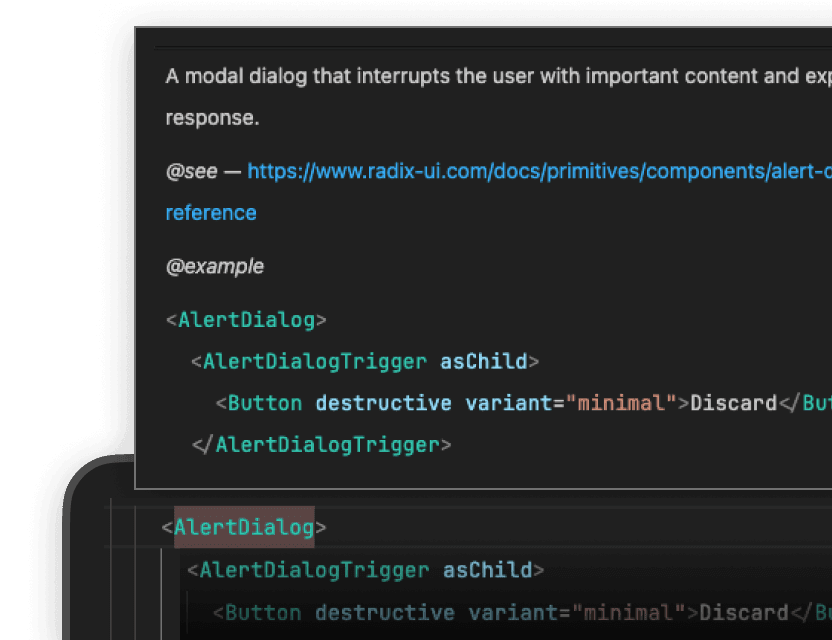The width and height of the screenshot is (832, 640).
Task: Select the opening AlertDialog tag in the tooltip
Action: pyautogui.click(x=243, y=319)
